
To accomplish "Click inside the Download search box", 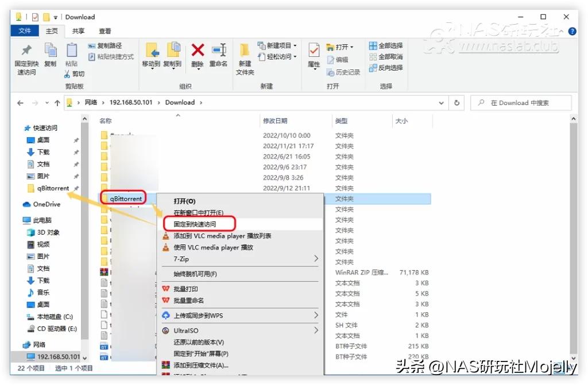I will pos(521,102).
